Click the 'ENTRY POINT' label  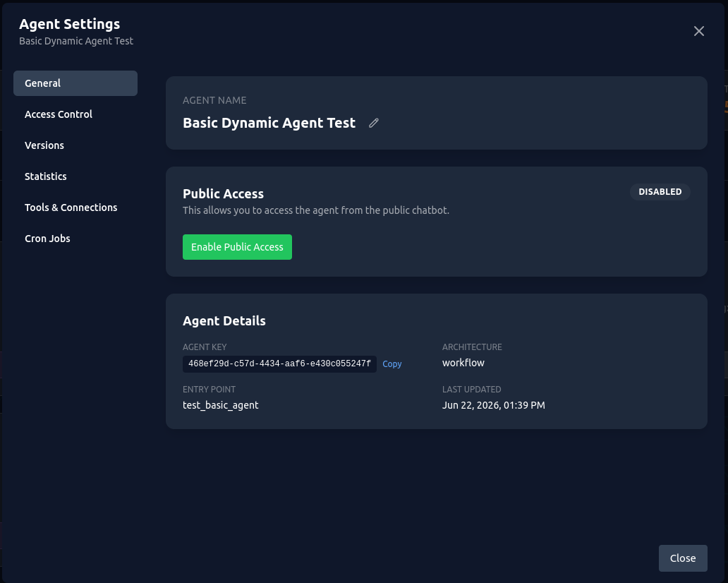[x=209, y=390]
